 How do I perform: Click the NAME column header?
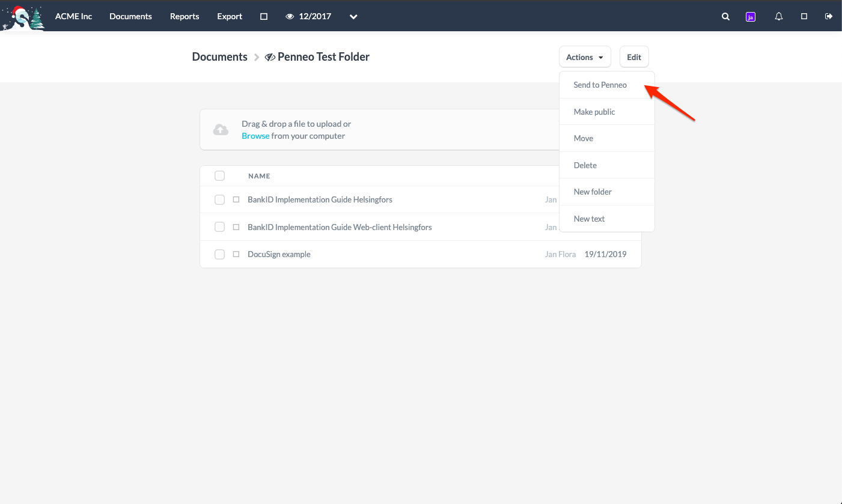click(259, 176)
